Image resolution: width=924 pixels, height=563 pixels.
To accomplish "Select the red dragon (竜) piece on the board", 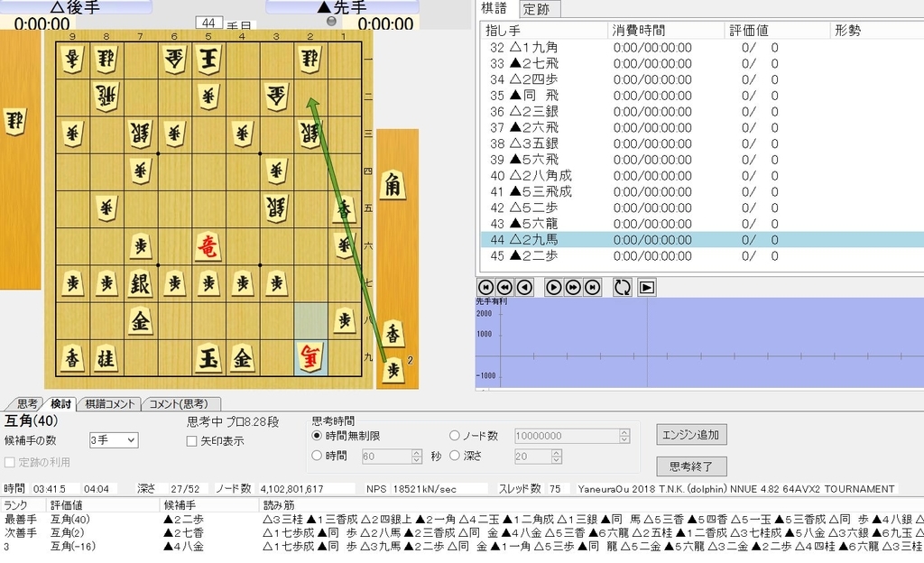I will [x=208, y=245].
